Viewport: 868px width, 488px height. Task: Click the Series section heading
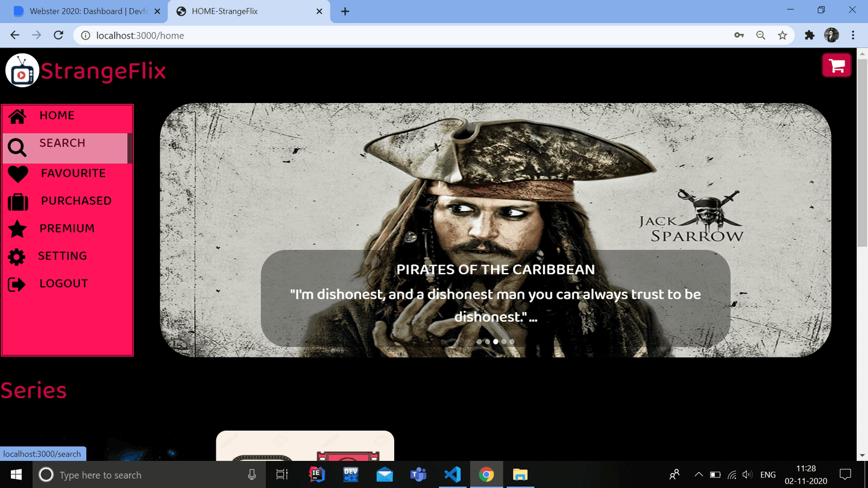point(33,390)
